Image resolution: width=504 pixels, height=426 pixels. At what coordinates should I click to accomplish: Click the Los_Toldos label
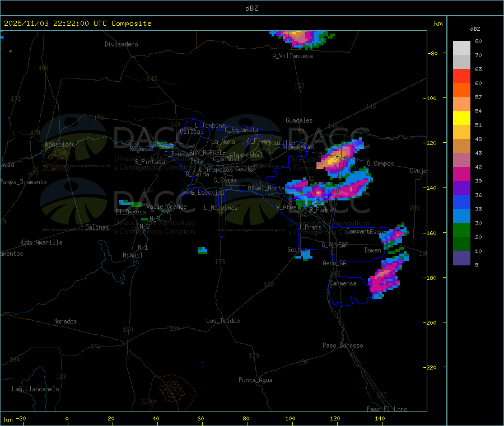(223, 321)
